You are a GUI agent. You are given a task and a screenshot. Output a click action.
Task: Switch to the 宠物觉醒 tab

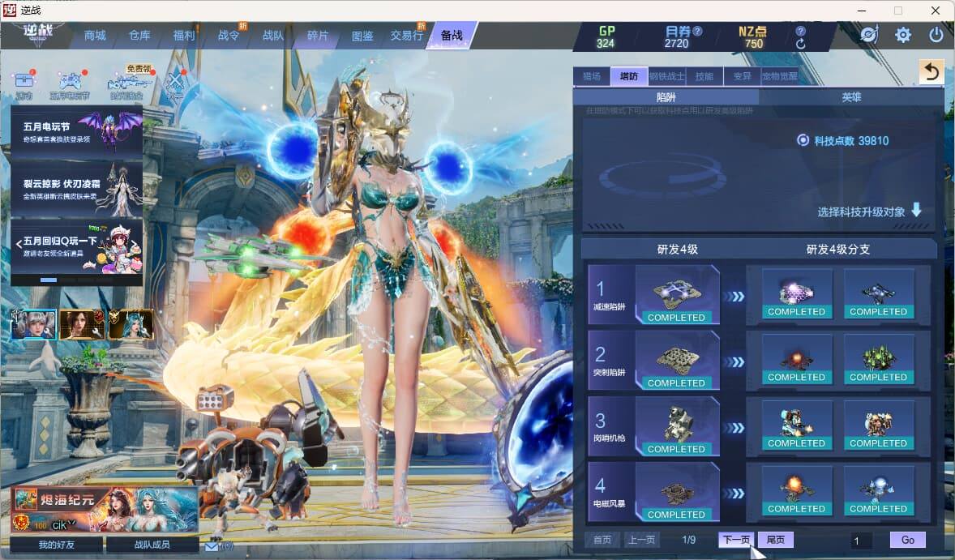tap(780, 76)
